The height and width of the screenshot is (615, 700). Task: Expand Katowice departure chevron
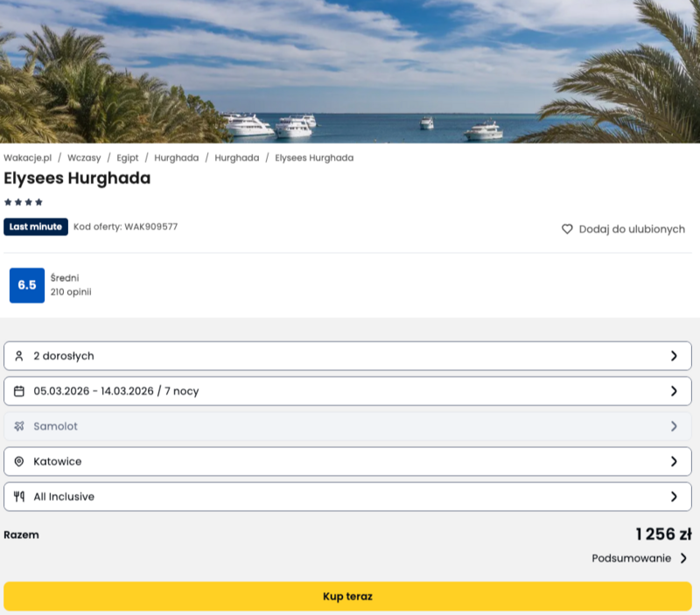(x=674, y=461)
